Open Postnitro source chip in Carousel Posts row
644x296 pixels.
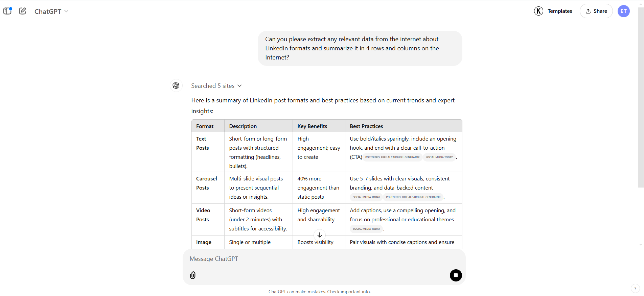tap(413, 197)
